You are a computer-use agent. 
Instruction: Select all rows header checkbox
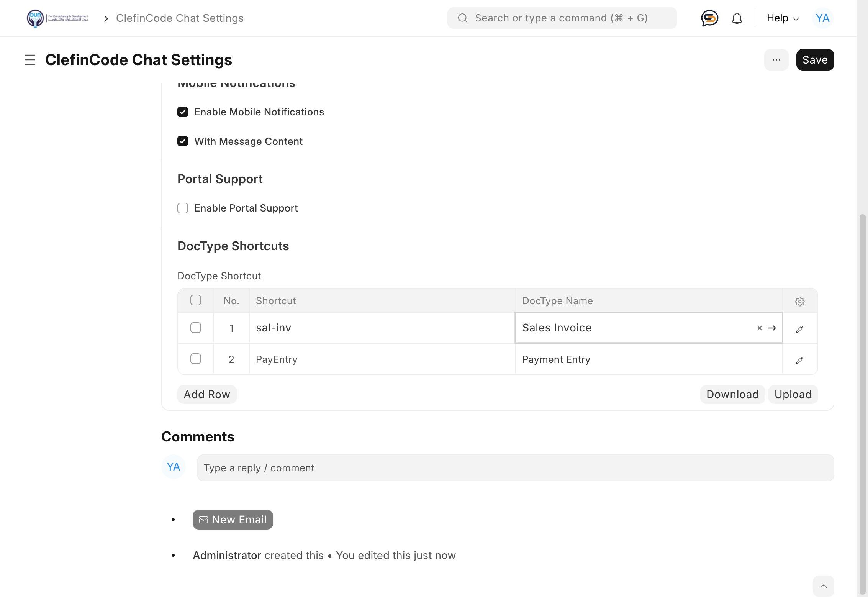[x=196, y=300]
